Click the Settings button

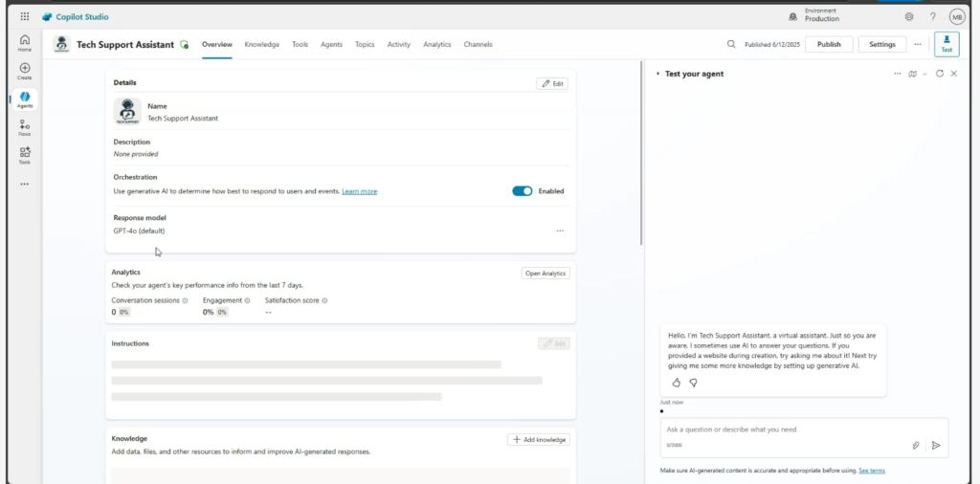(x=882, y=44)
